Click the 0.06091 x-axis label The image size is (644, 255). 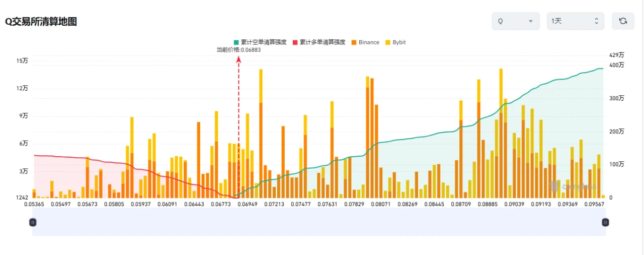click(x=168, y=204)
